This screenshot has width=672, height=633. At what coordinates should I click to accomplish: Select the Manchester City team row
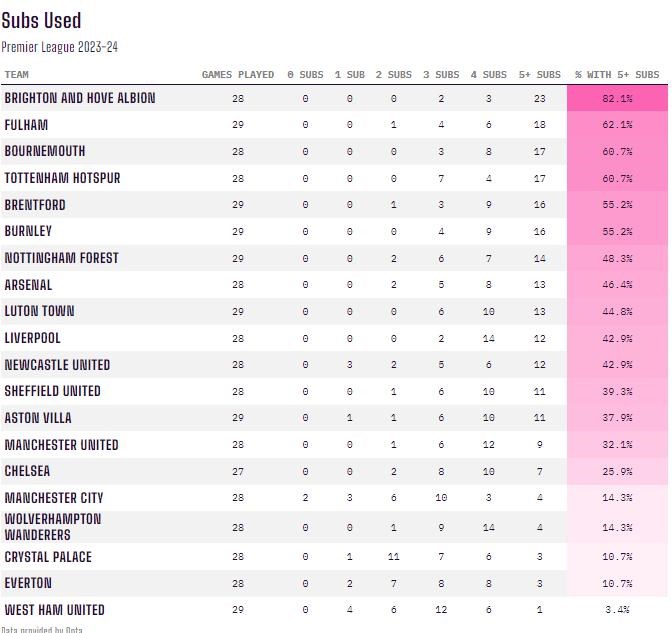[x=54, y=498]
